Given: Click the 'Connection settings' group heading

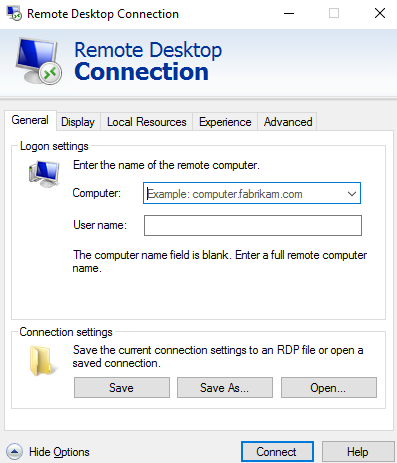Looking at the screenshot, I should [x=66, y=332].
